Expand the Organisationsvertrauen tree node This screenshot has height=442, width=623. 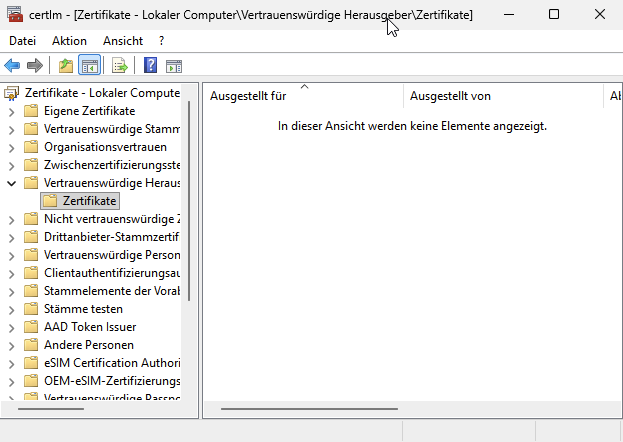click(x=11, y=147)
